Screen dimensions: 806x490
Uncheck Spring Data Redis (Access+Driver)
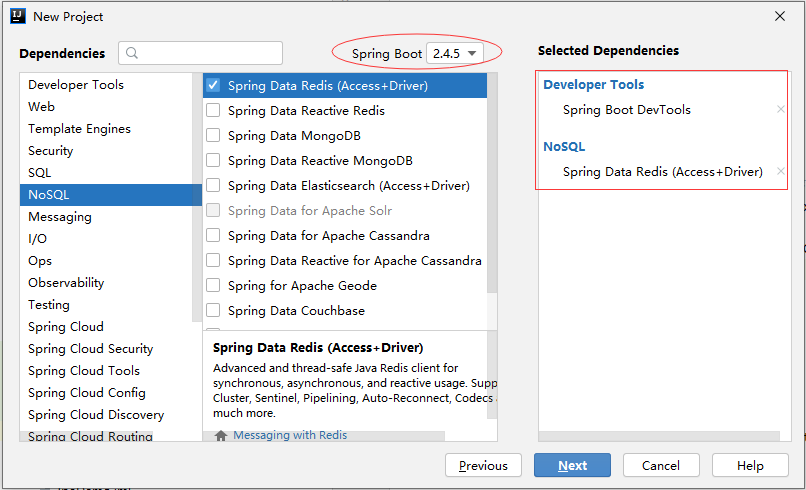[x=213, y=85]
